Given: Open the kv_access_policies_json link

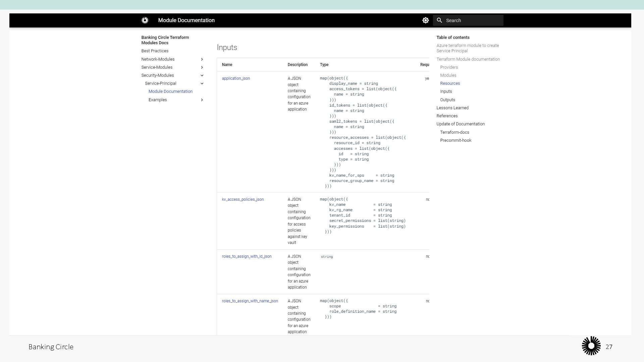Looking at the screenshot, I should [x=243, y=199].
